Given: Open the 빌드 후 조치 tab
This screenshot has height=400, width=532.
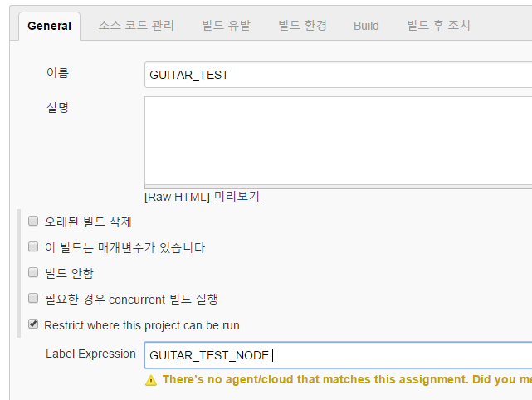Looking at the screenshot, I should pyautogui.click(x=438, y=26).
